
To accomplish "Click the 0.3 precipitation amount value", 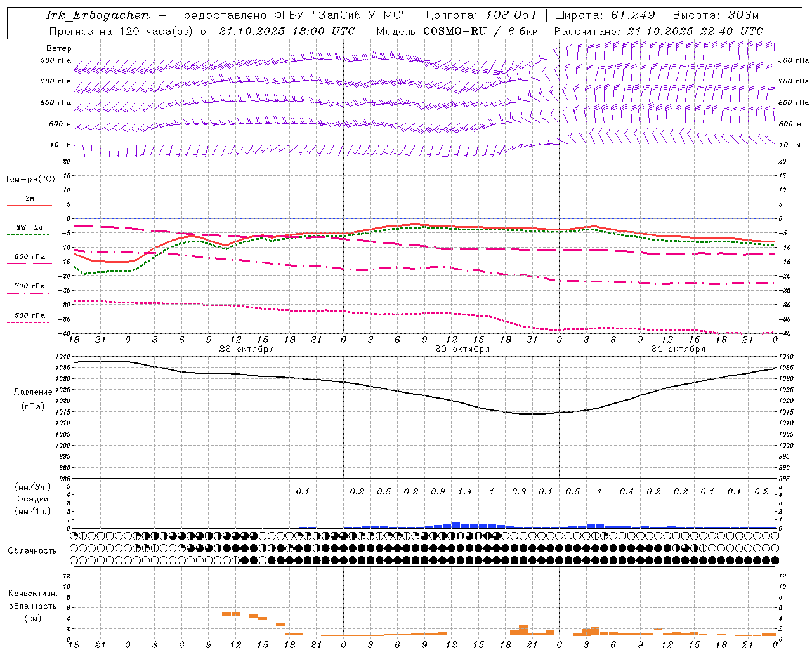I will 519,492.
